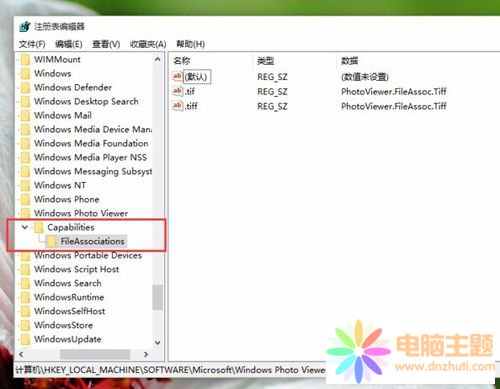Open the 收藏夹(A) menu
The image size is (500, 389).
(x=148, y=44)
